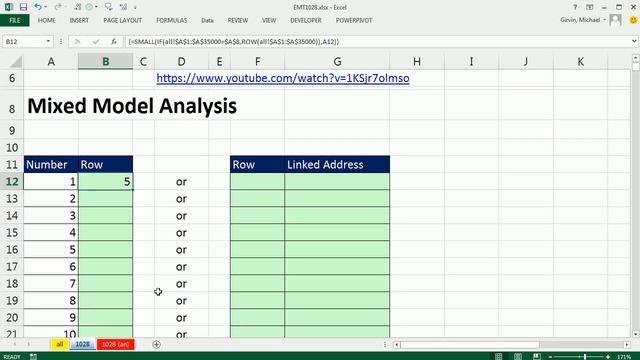Select row 12 header
The image size is (640, 360).
(12, 181)
